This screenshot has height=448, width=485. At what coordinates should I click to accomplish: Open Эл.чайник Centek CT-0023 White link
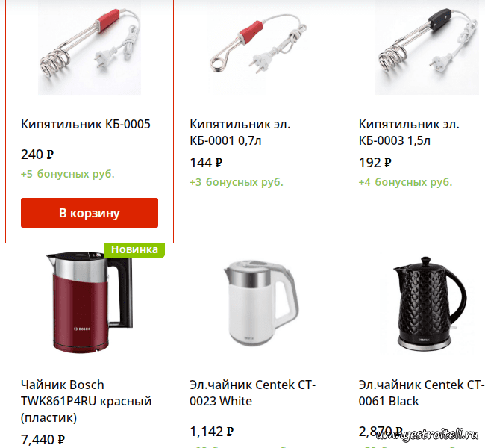(x=252, y=393)
